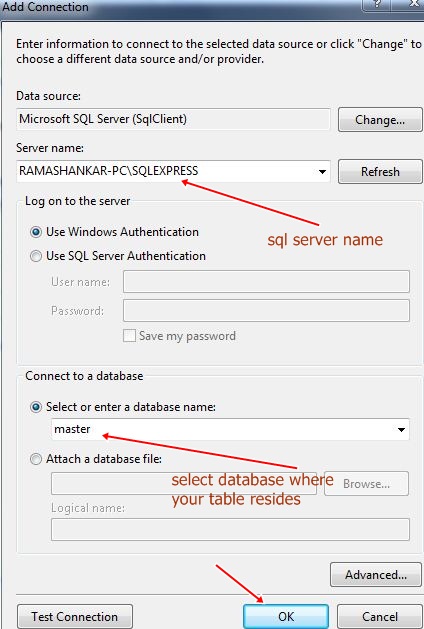424x629 pixels.
Task: Expand the database name dropdown arrow
Action: (x=401, y=430)
